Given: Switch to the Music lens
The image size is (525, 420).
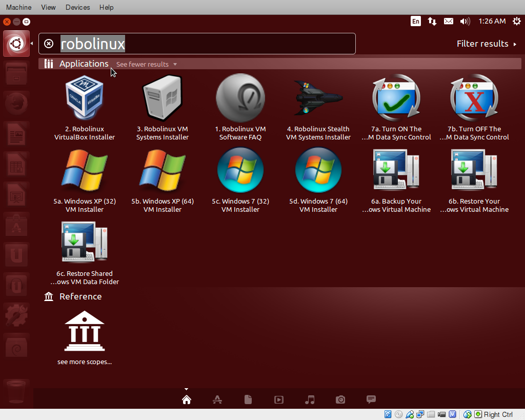Looking at the screenshot, I should [310, 399].
